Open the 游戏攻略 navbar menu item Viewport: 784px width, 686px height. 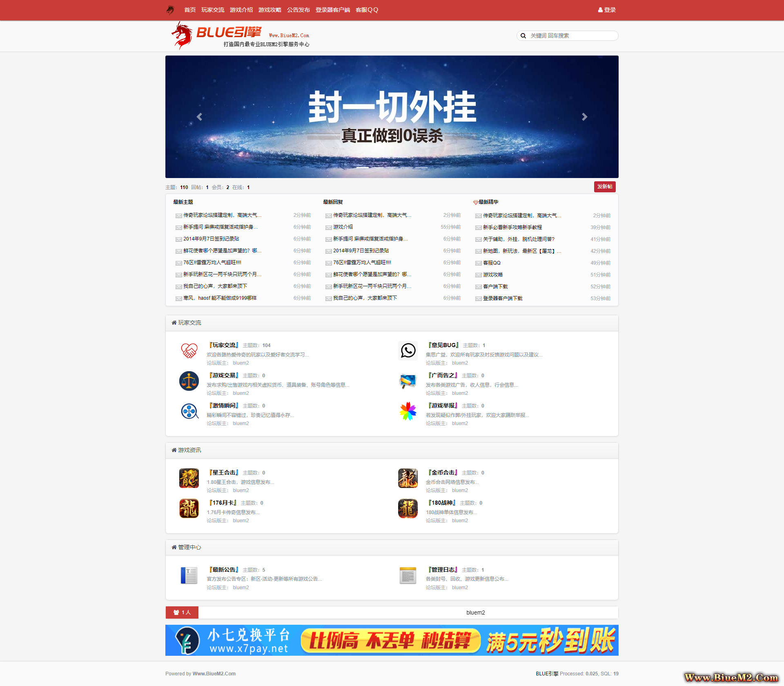point(270,10)
